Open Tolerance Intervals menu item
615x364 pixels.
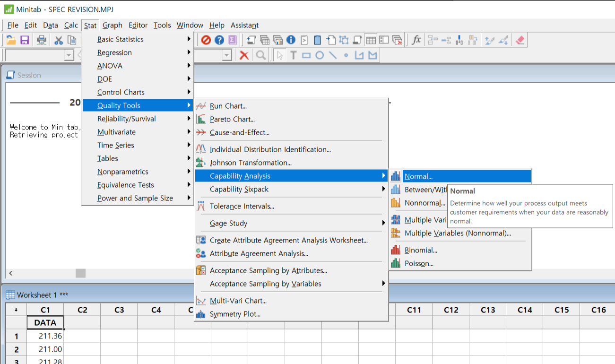[x=291, y=206]
